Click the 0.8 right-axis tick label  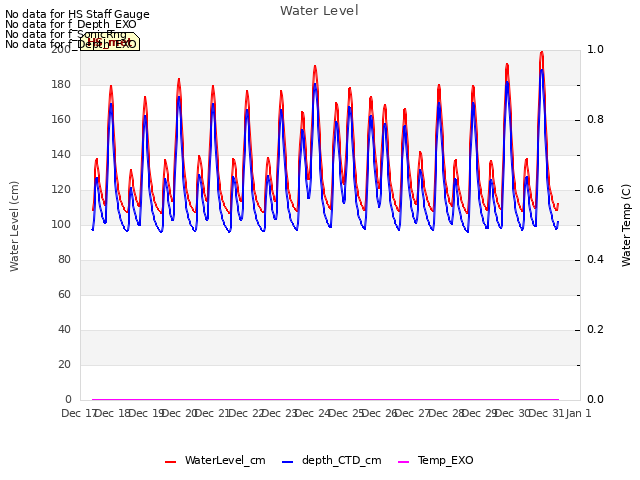tap(595, 119)
